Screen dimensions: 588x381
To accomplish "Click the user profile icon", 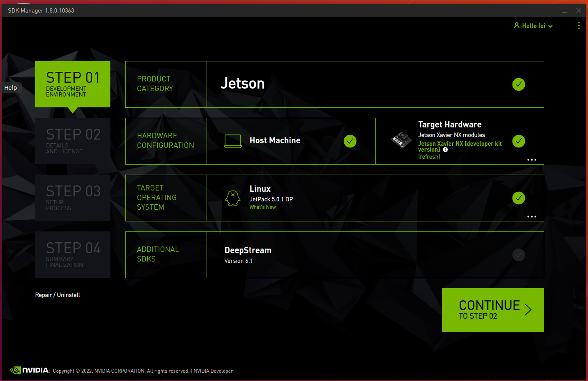I will coord(517,25).
